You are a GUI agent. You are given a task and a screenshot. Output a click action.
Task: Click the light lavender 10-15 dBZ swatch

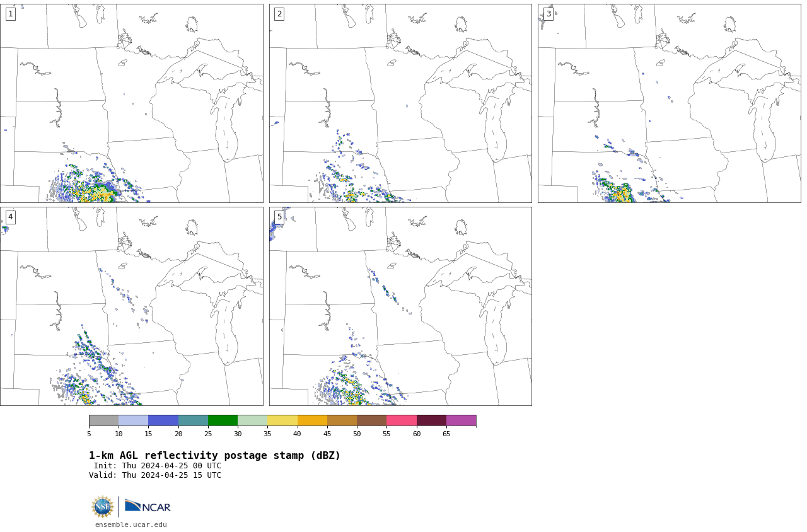(134, 420)
